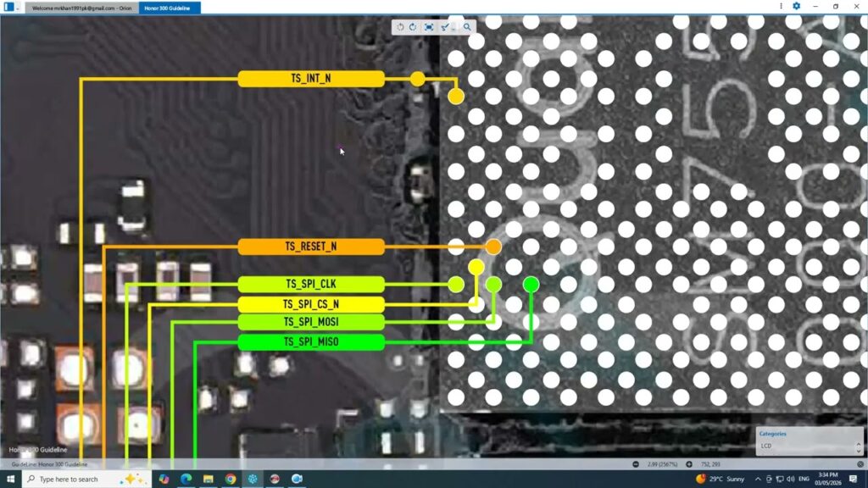Open the three-dot more options menu
868x488 pixels.
pyautogui.click(x=781, y=6)
